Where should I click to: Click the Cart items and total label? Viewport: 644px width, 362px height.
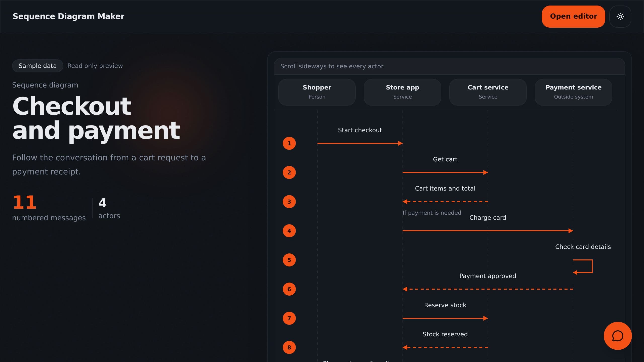(445, 188)
